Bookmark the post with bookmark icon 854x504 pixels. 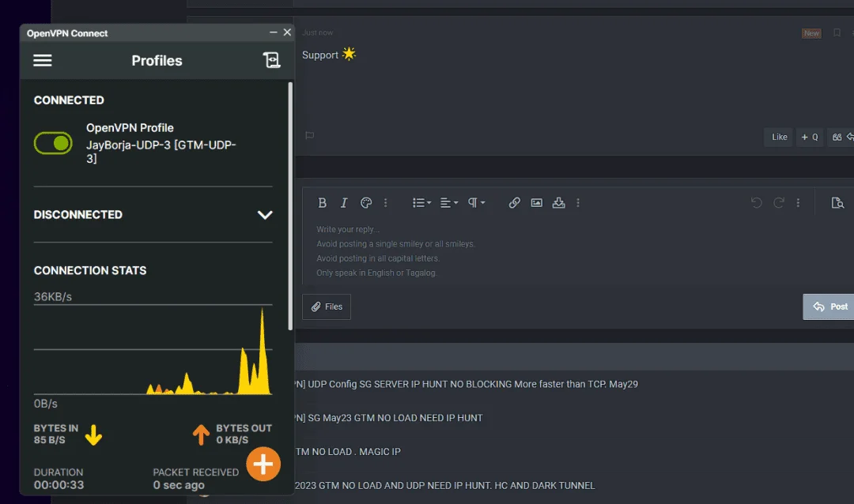[x=837, y=33]
